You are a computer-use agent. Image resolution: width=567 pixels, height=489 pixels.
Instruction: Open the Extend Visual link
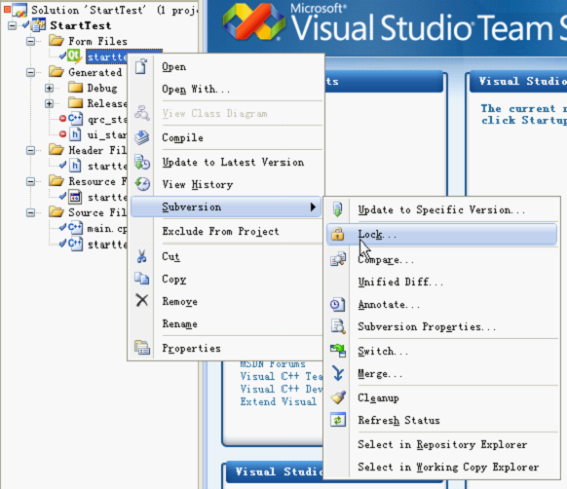[278, 402]
